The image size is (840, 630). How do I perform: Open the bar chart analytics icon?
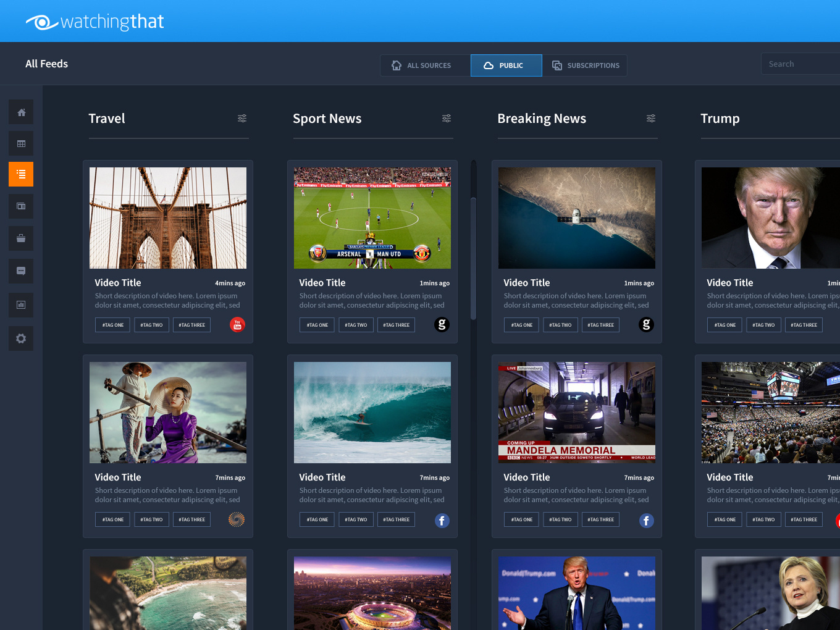[x=21, y=304]
